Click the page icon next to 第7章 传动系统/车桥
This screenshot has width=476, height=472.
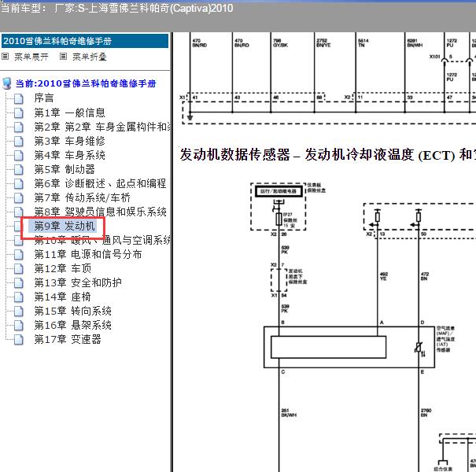pyautogui.click(x=19, y=198)
